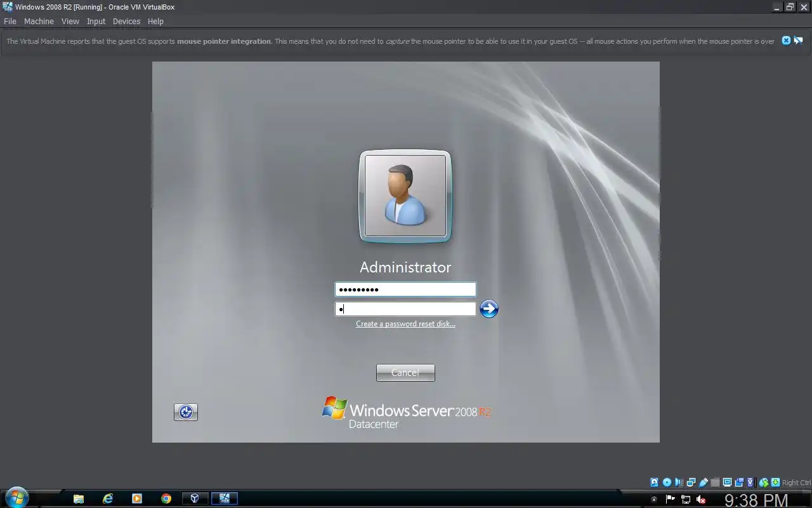
Task: Launch Internet Explorer from the taskbar
Action: (x=108, y=498)
